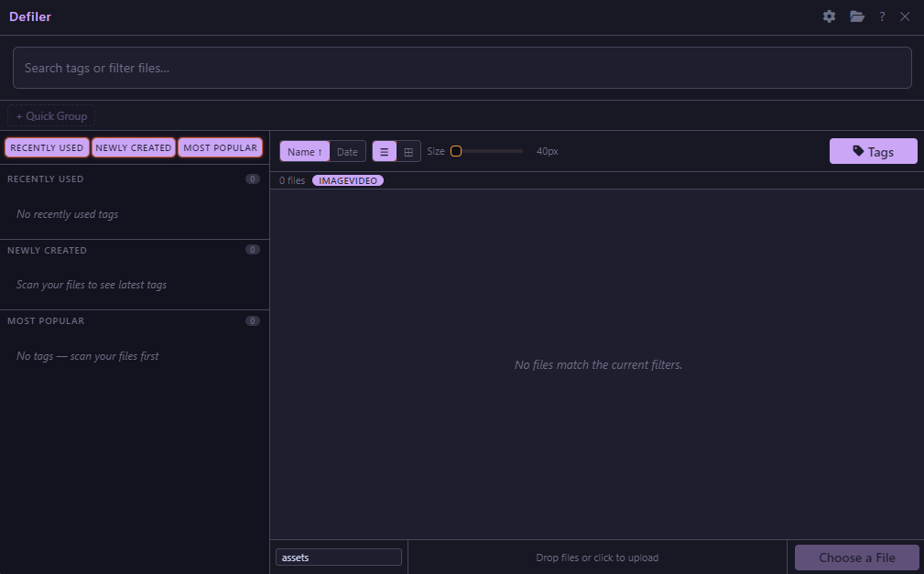Image resolution: width=924 pixels, height=574 pixels.
Task: Collapse the Recently Used section header
Action: coord(46,179)
